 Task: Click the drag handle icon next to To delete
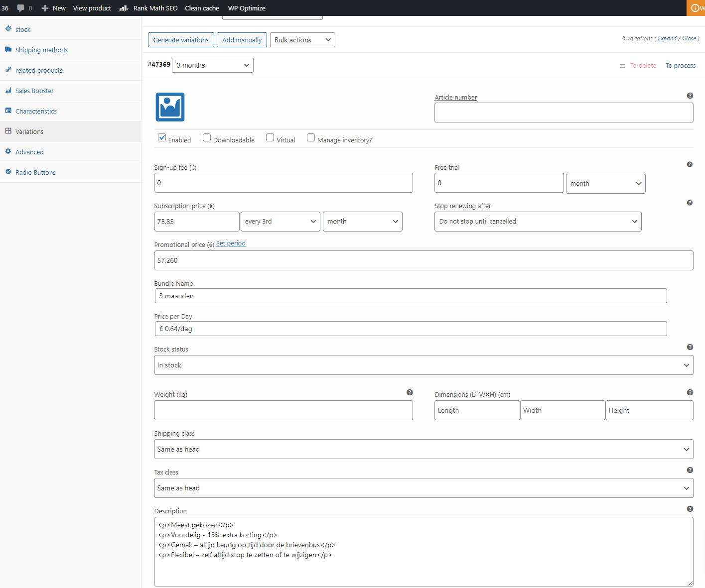pos(622,66)
